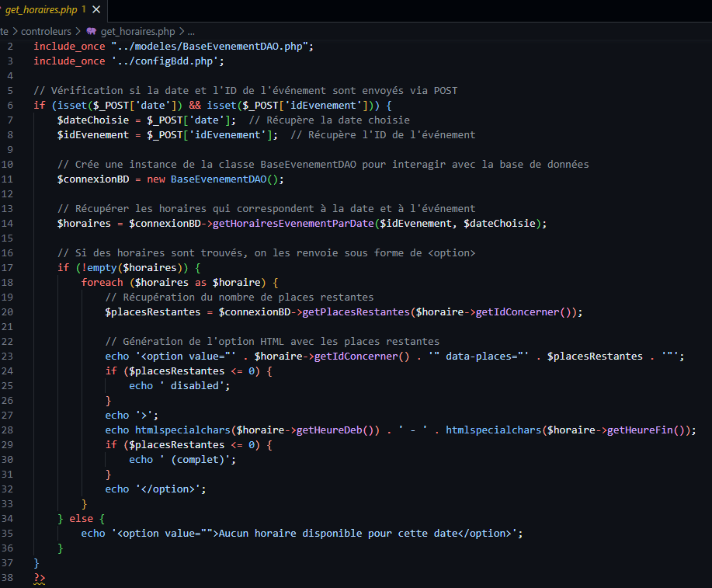Click the PHP elephant icon in breadcrumbs

pyautogui.click(x=91, y=31)
